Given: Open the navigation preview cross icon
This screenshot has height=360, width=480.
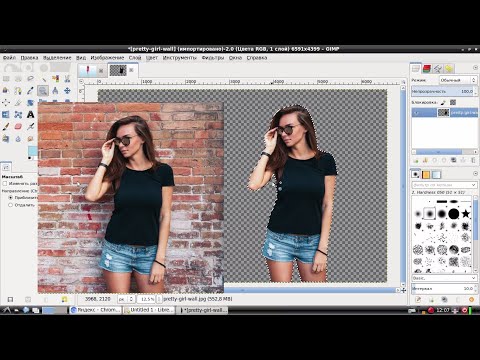Looking at the screenshot, I should pos(404,290).
